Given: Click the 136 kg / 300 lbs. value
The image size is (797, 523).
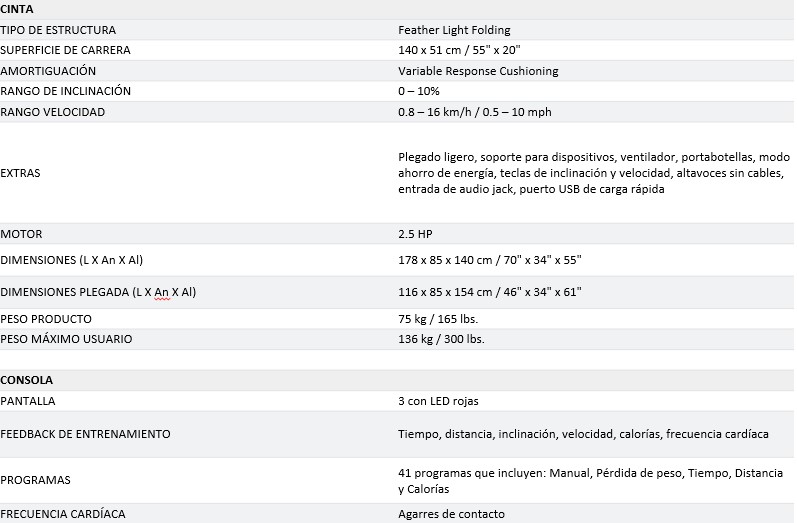Looking at the screenshot, I should [x=441, y=339].
